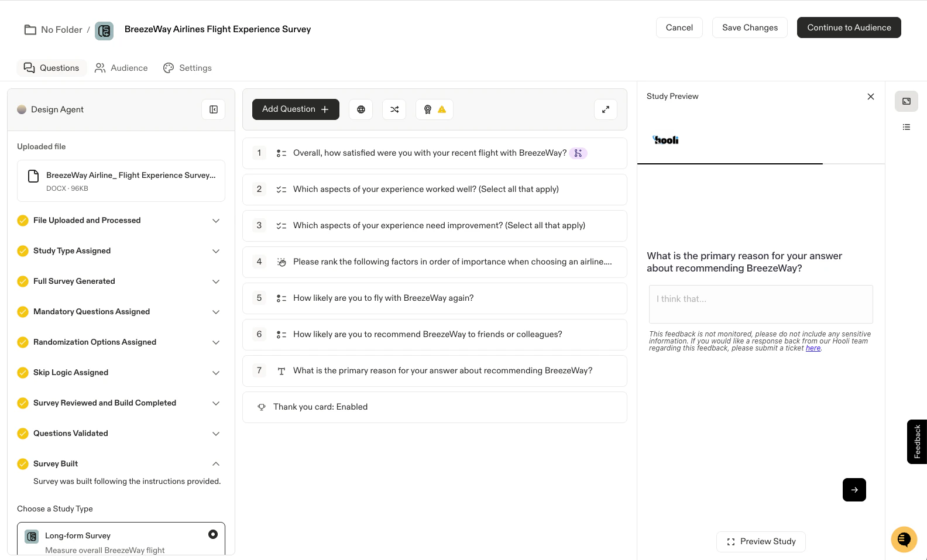Expand Mandatory Questions Assigned step

pyautogui.click(x=216, y=312)
